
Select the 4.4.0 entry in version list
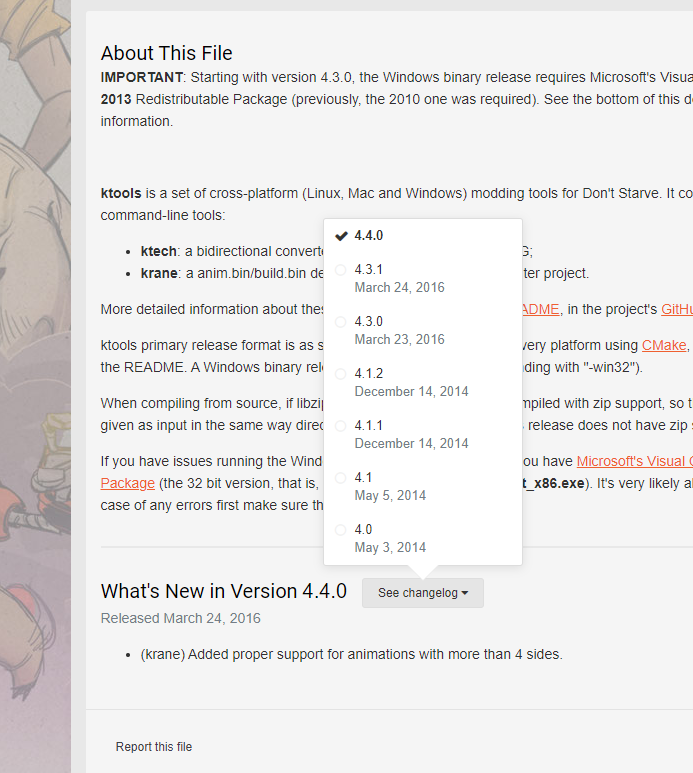[x=369, y=236]
